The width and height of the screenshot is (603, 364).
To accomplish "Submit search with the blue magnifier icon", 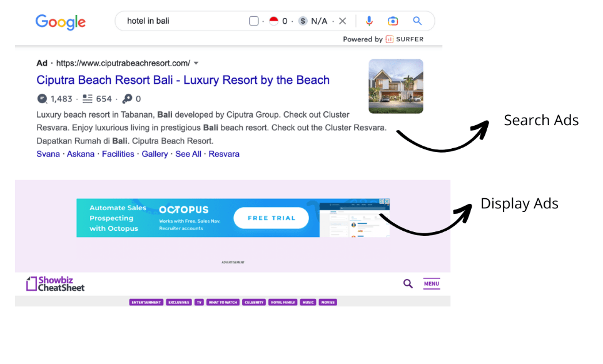I will pos(417,21).
